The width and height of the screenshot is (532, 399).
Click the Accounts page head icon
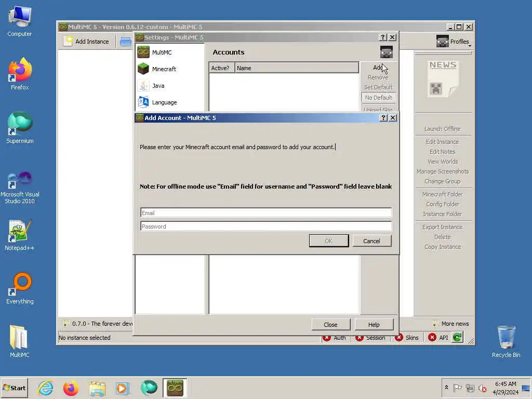click(x=386, y=52)
